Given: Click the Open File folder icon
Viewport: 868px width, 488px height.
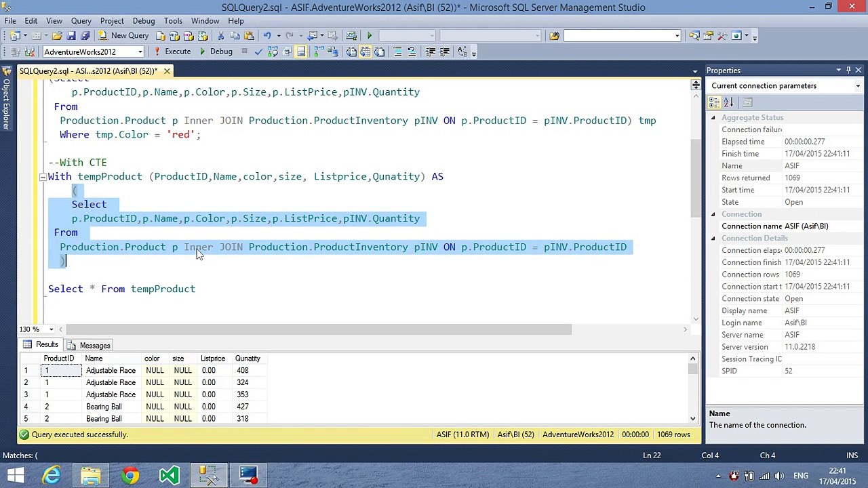Looking at the screenshot, I should coord(57,35).
